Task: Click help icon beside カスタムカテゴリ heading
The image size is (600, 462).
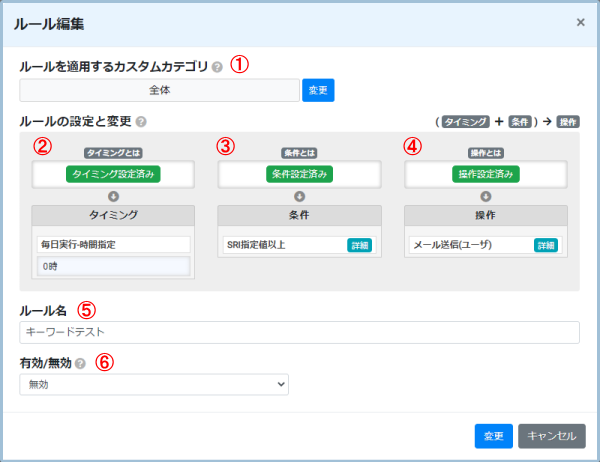Action: pyautogui.click(x=217, y=67)
